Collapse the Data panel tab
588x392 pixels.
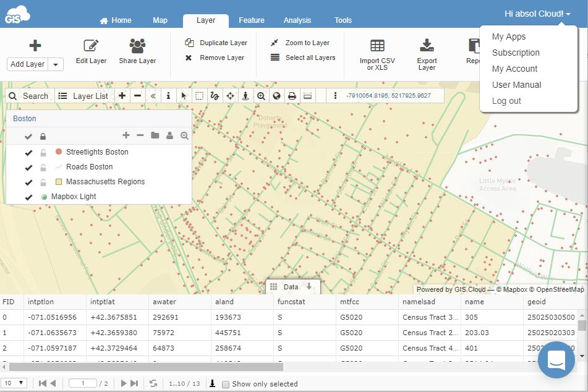(x=292, y=287)
